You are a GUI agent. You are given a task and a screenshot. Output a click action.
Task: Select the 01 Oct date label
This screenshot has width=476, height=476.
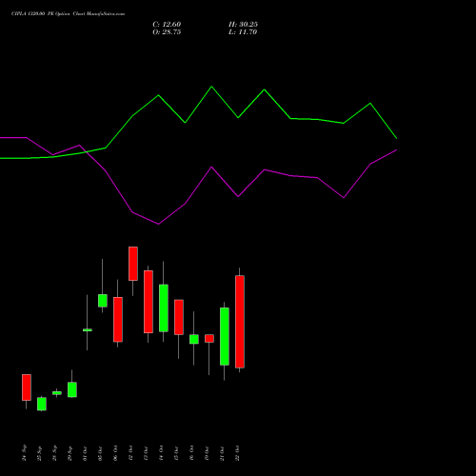click(x=86, y=453)
